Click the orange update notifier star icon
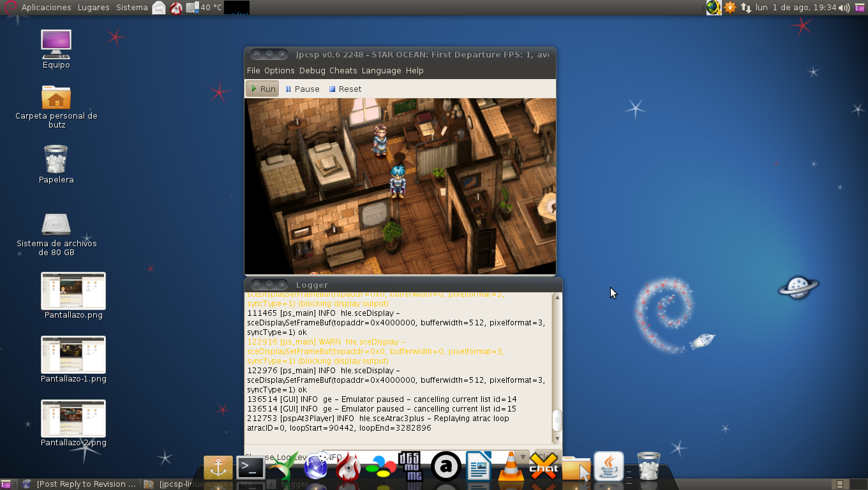The image size is (868, 490). [730, 8]
